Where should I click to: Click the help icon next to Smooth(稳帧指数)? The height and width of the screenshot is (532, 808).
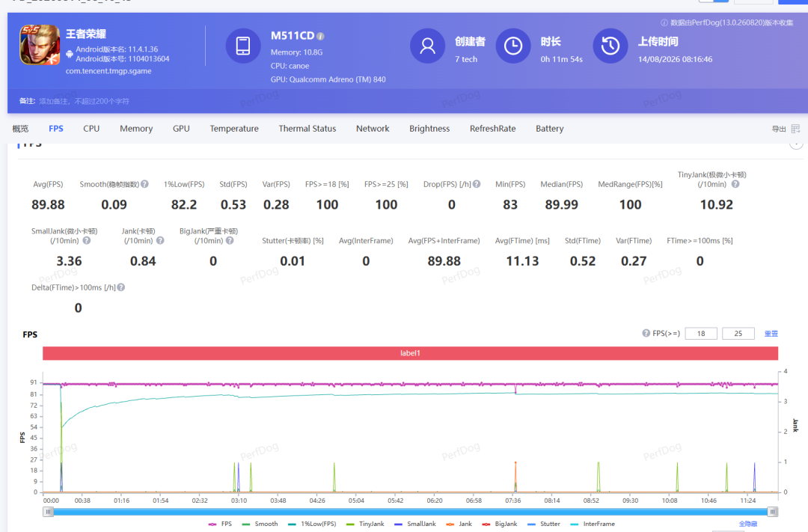(145, 184)
